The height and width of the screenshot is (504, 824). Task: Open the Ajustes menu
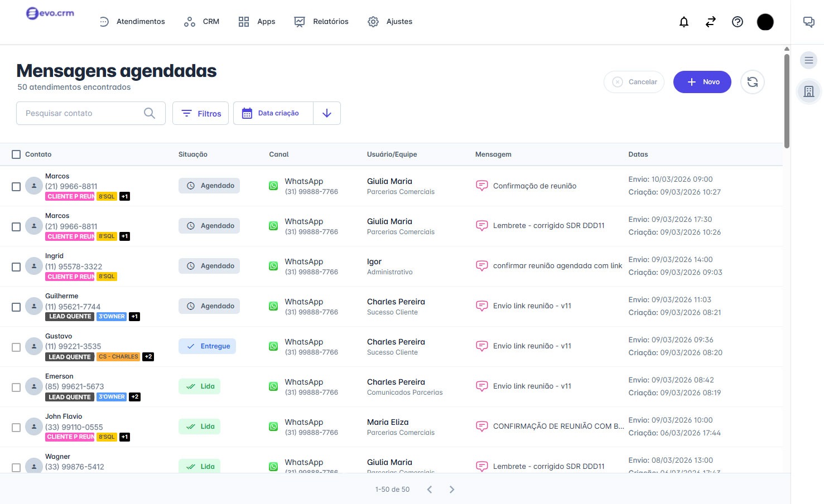point(390,22)
